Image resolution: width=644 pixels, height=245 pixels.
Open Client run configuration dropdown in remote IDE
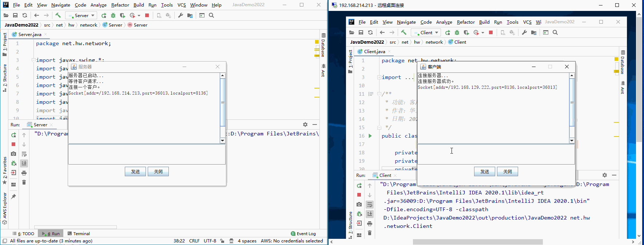[x=426, y=32]
